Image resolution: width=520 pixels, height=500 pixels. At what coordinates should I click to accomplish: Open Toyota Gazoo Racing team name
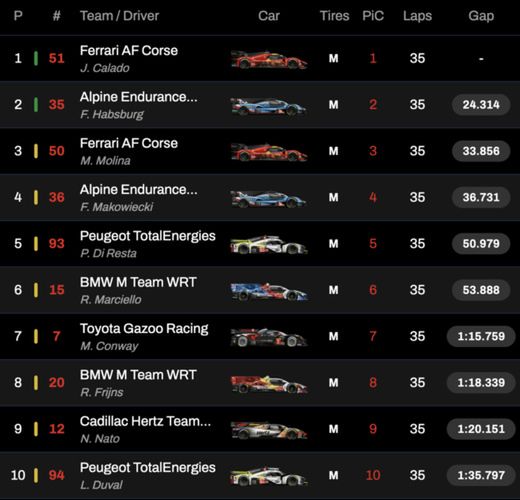(144, 329)
